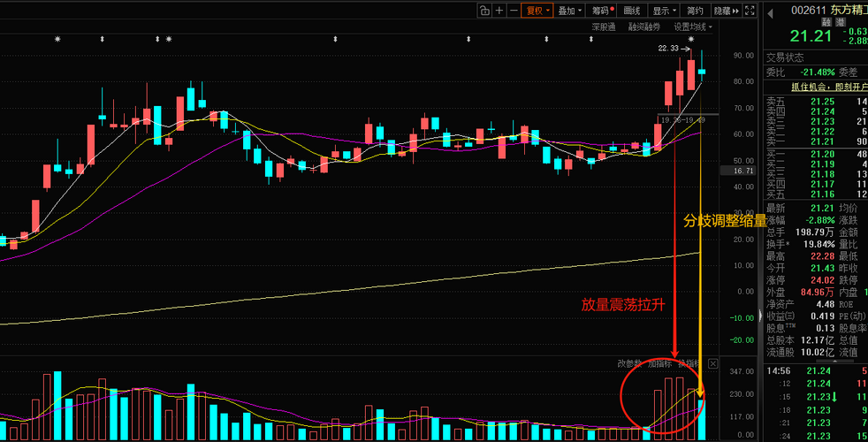The height and width of the screenshot is (442, 868).
Task: Zoom out chart with the minus icon
Action: (514, 11)
